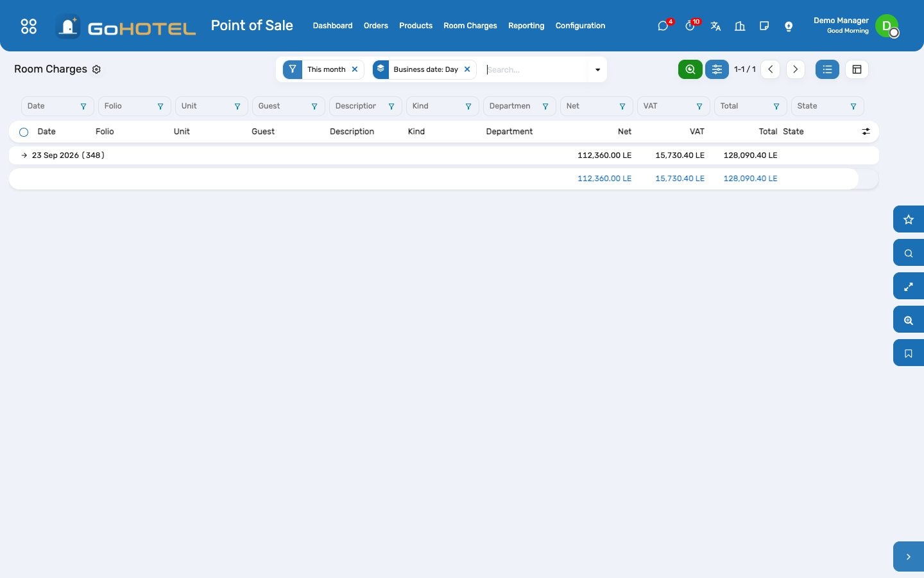Open the Reporting menu
Screen dimensions: 924x578
[x=526, y=26]
